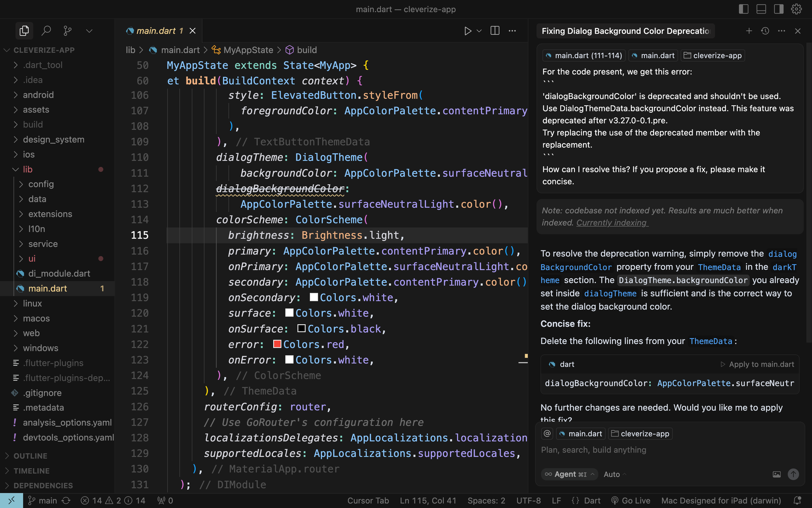Image resolution: width=812 pixels, height=508 pixels.
Task: Send the chat message arrow button
Action: [793, 474]
